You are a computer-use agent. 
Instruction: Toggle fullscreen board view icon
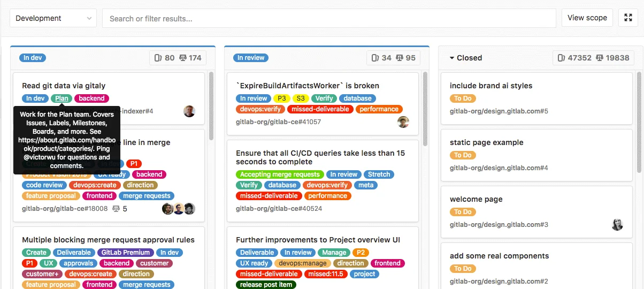coord(628,18)
